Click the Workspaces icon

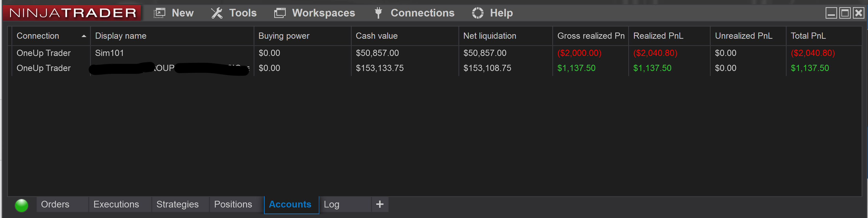[x=280, y=13]
